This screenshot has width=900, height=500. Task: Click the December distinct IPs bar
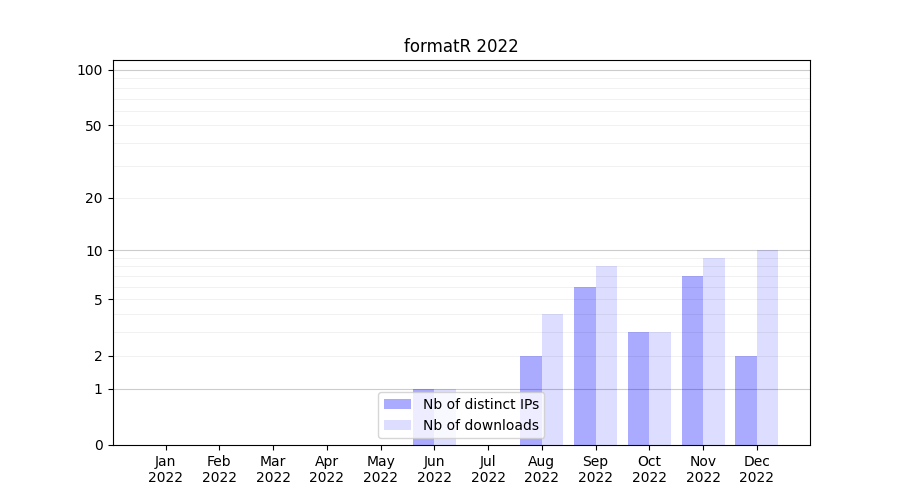coord(746,400)
